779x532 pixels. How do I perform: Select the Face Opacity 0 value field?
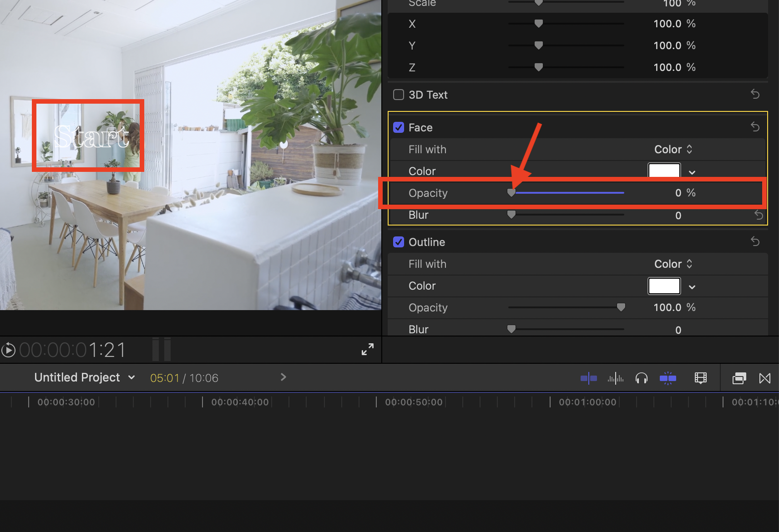point(678,193)
